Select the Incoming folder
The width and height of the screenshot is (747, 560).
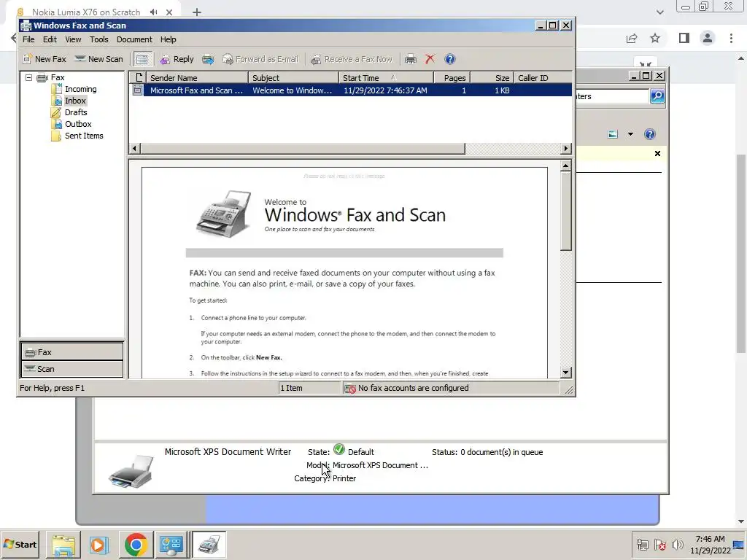click(x=80, y=89)
